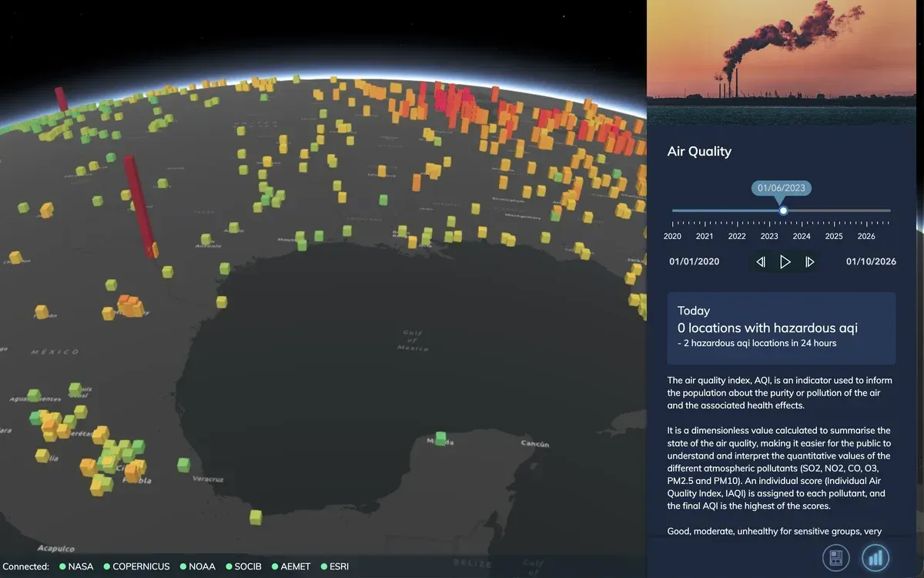924x578 pixels.
Task: Play the air quality timeline animation
Action: 785,262
